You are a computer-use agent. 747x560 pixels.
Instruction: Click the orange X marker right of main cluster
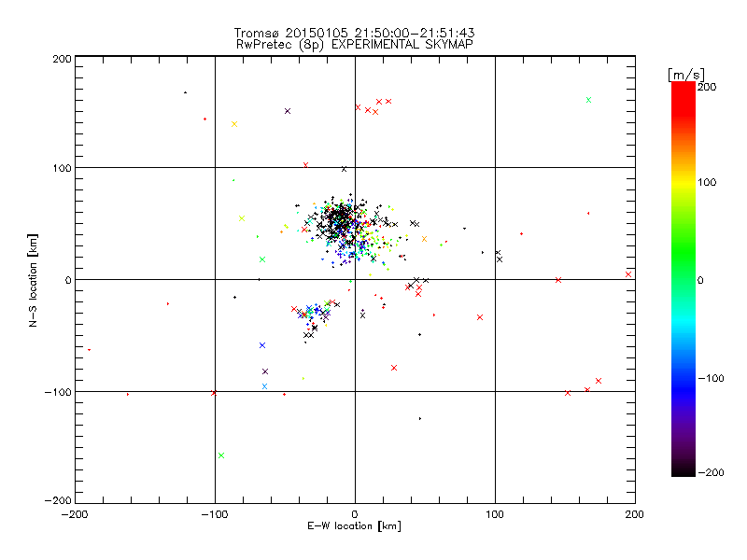point(424,239)
